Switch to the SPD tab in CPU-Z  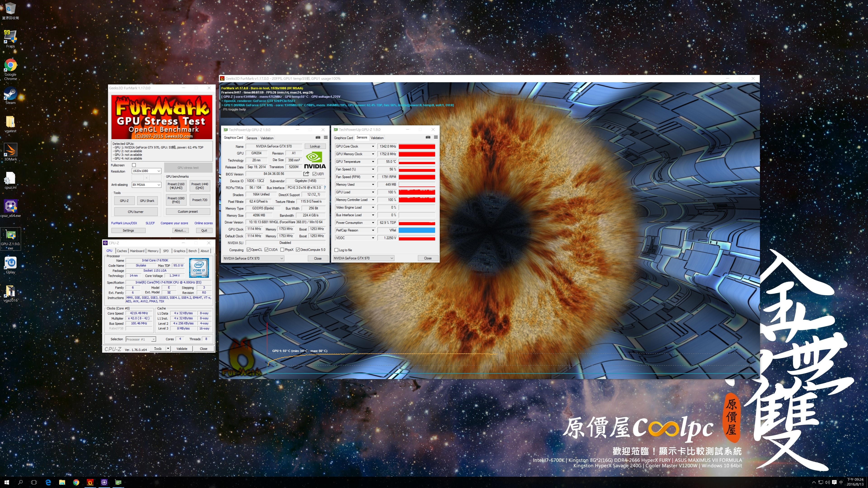pos(166,251)
